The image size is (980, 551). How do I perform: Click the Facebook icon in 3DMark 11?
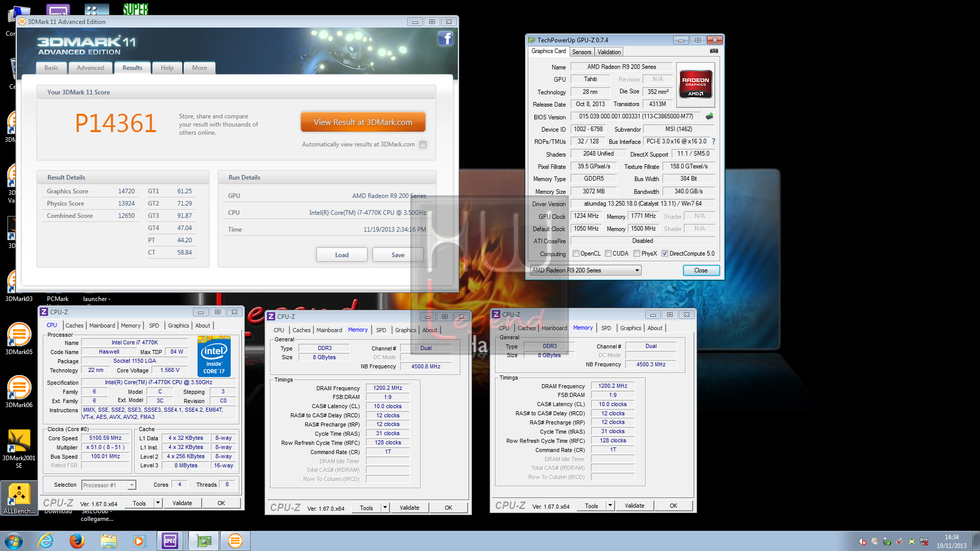point(446,39)
